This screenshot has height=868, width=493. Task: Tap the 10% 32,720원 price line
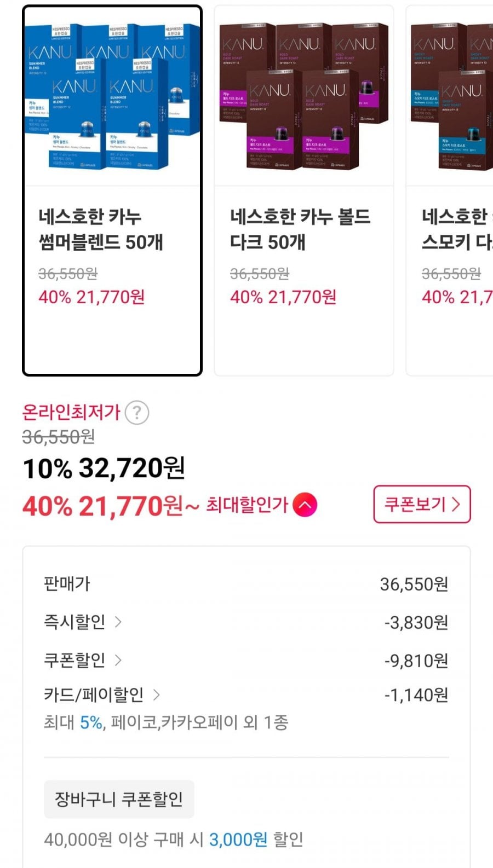point(104,468)
